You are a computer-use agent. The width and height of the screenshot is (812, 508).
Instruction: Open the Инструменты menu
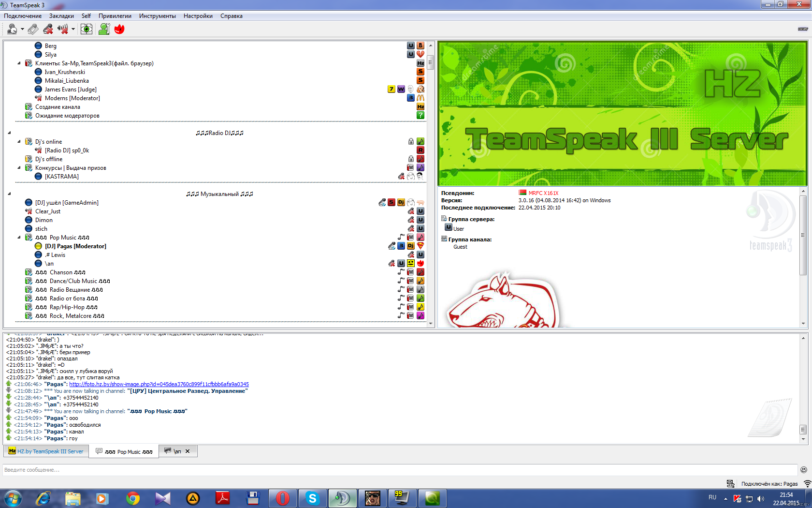pos(158,16)
